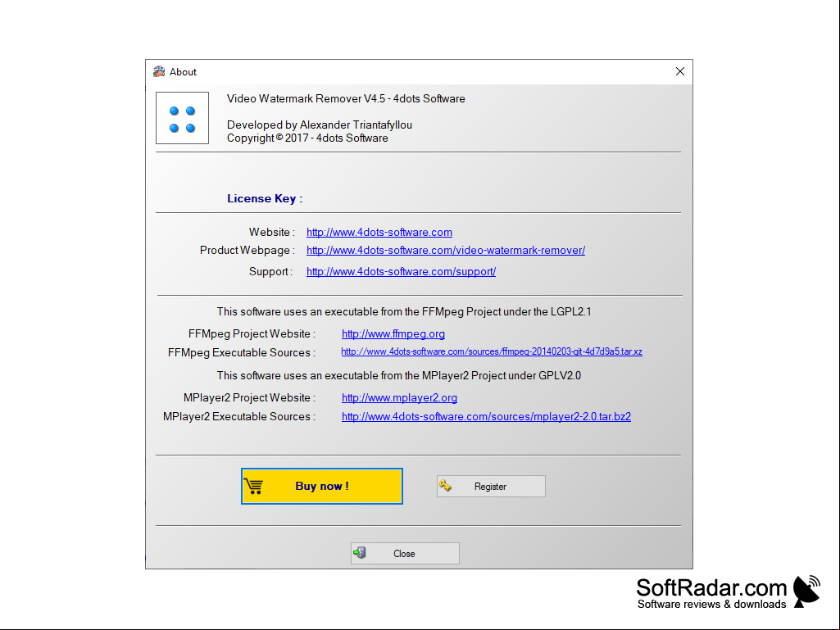
Task: Open the http://www.4dots-software.com website link
Action: pyautogui.click(x=379, y=232)
